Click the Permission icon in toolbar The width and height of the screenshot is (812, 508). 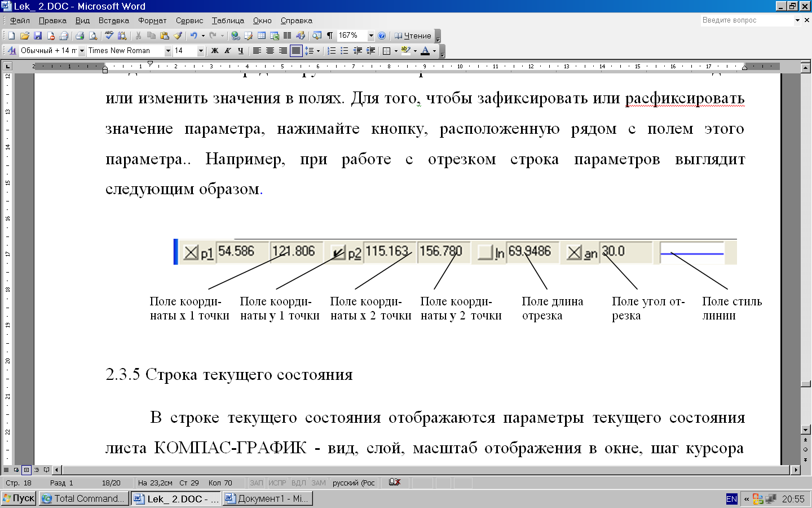coord(51,36)
